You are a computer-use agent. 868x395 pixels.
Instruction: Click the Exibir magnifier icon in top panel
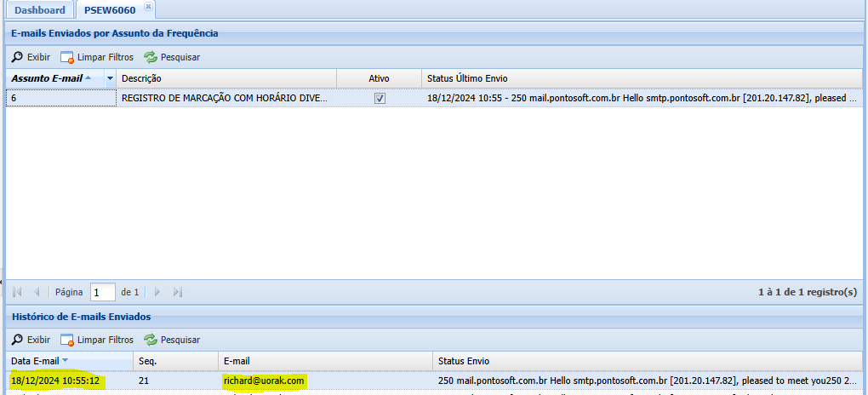pyautogui.click(x=18, y=57)
